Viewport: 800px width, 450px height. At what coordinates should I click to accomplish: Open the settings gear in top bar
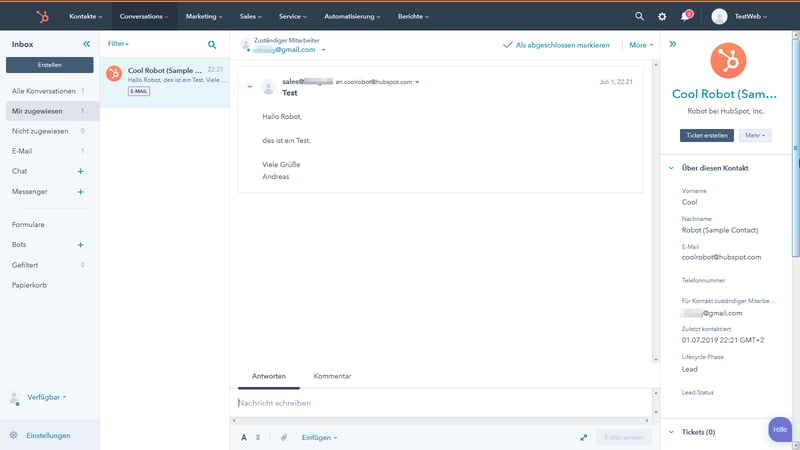[662, 16]
